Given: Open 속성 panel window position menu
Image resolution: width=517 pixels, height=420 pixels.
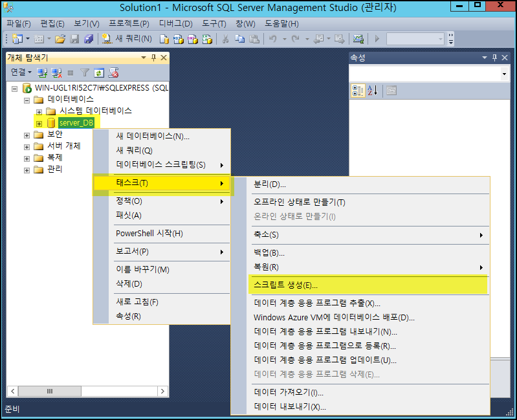Looking at the screenshot, I should pyautogui.click(x=485, y=58).
